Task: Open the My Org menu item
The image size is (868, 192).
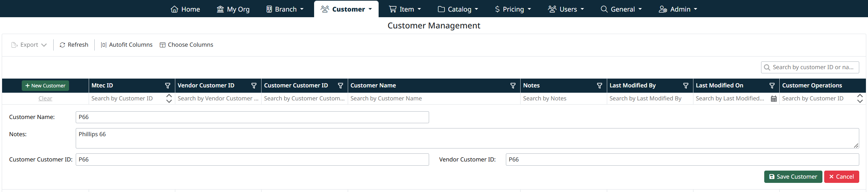Action: click(233, 9)
